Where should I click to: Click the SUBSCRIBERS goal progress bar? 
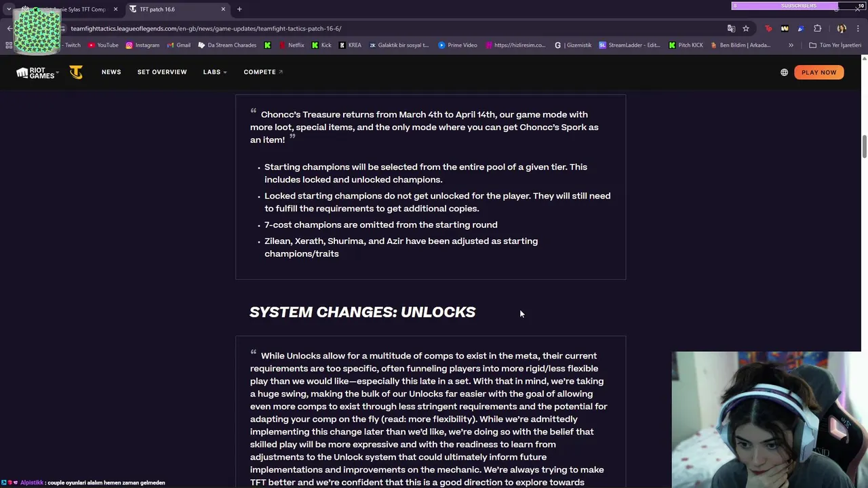(798, 6)
